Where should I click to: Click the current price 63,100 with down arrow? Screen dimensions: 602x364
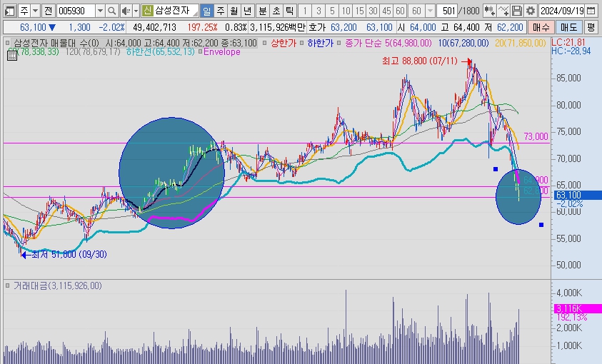38,27
